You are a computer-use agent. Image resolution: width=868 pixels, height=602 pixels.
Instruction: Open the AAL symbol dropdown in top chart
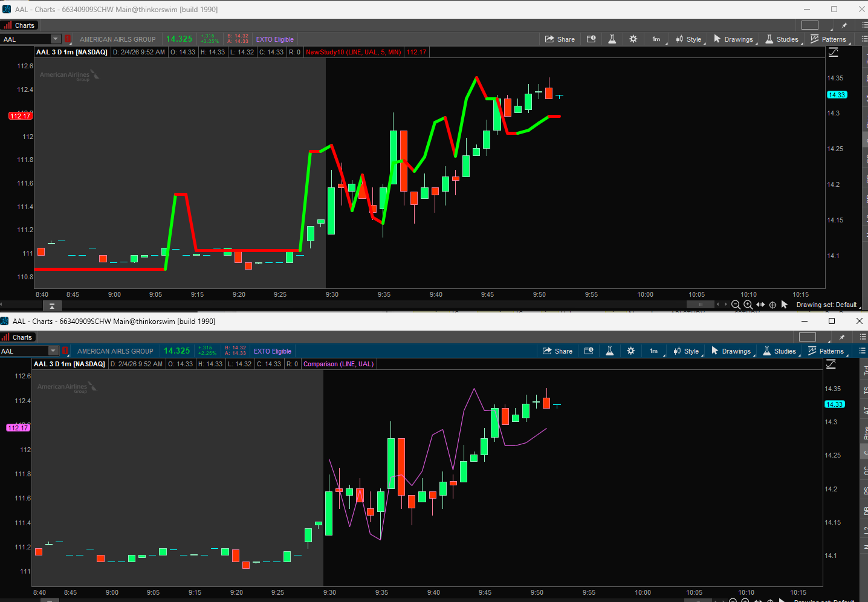coord(56,39)
